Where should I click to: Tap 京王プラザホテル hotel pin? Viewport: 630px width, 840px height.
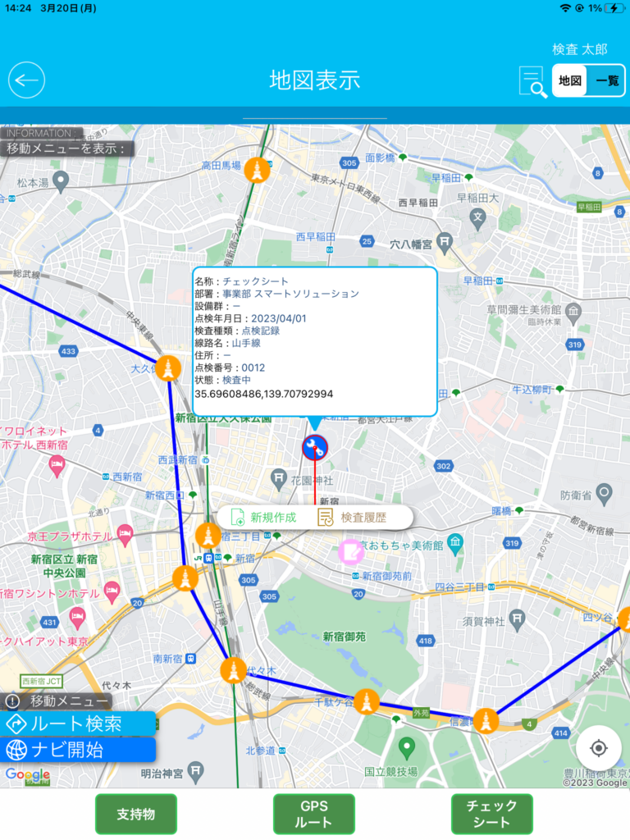[125, 535]
